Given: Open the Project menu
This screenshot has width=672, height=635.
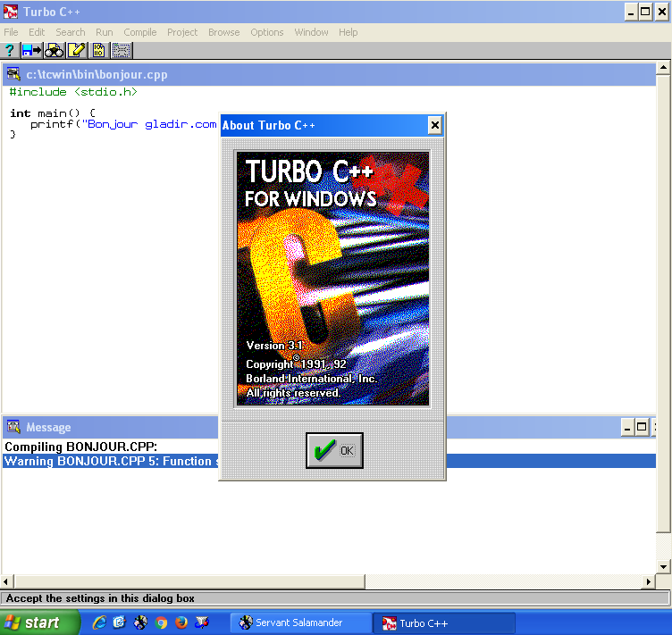Looking at the screenshot, I should pos(182,32).
